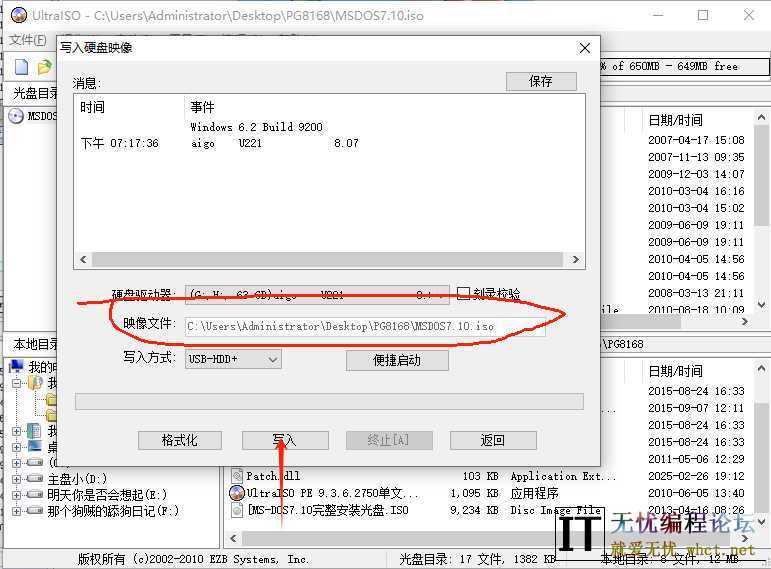The width and height of the screenshot is (771, 569).
Task: Click the 写入 button
Action: click(x=284, y=440)
